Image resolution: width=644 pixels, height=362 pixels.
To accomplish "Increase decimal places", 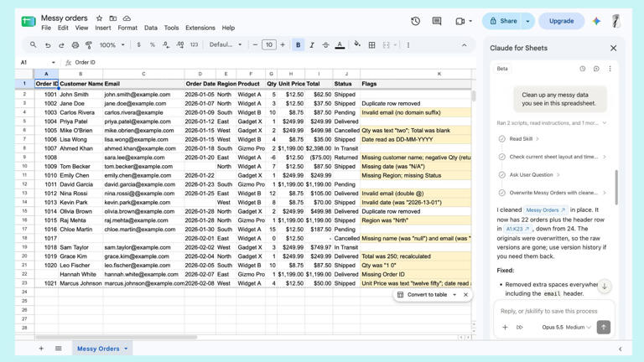I will (x=180, y=45).
